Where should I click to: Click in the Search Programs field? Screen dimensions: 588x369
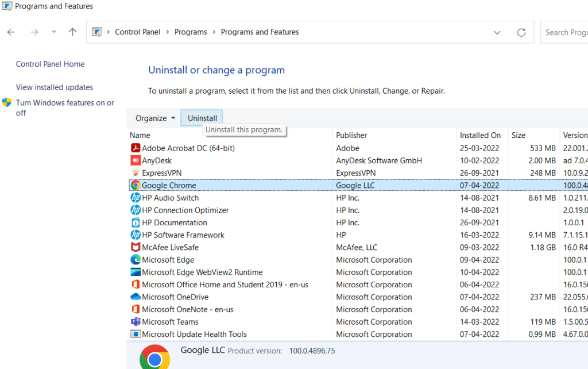tap(564, 32)
